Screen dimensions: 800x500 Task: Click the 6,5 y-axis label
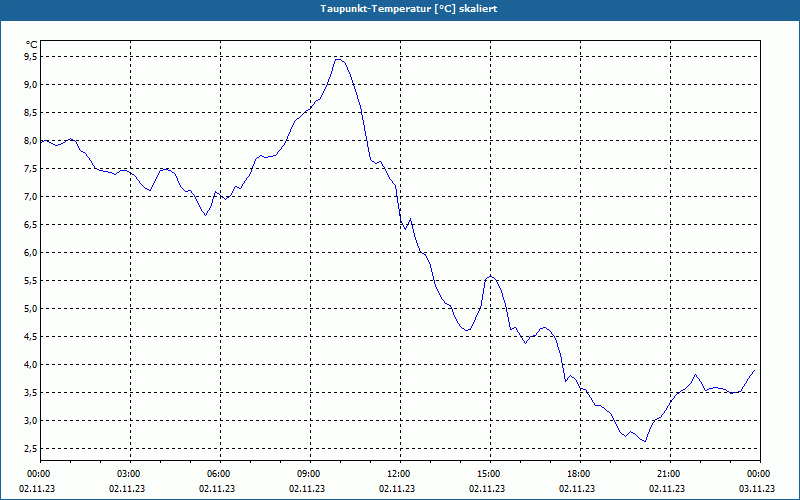[x=31, y=225]
